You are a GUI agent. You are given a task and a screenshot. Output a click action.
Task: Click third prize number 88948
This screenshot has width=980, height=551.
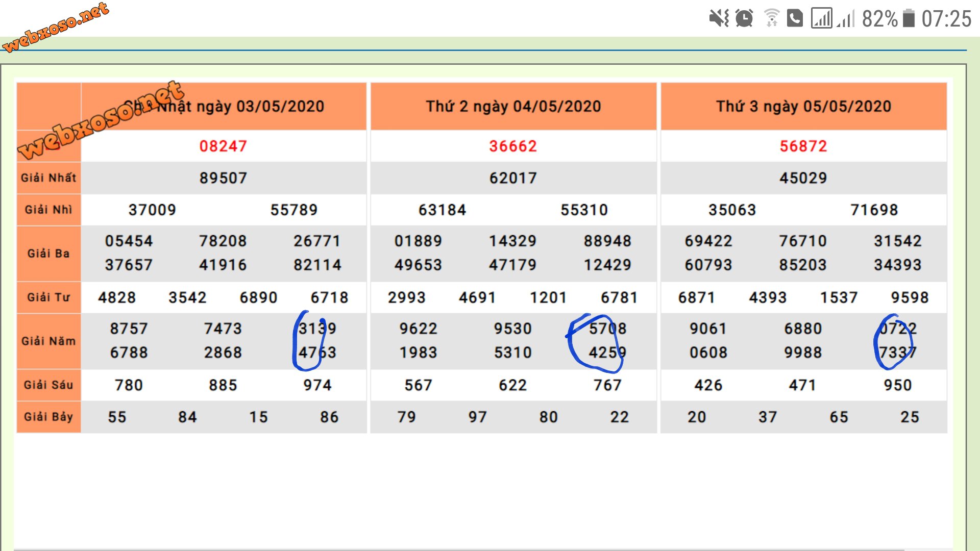608,241
